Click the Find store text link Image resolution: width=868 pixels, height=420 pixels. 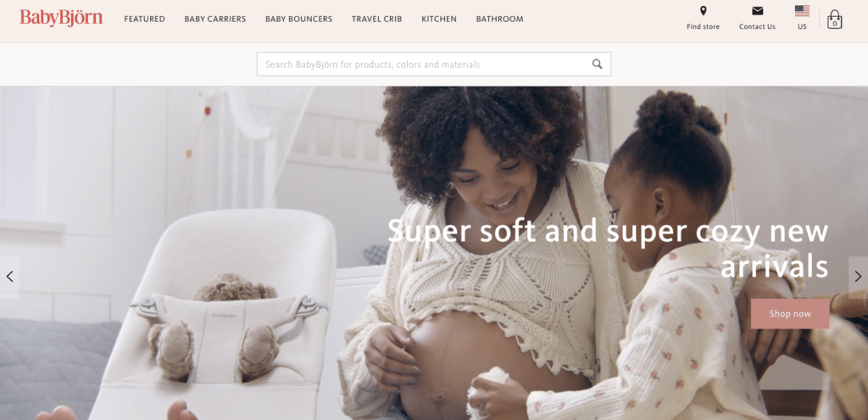coord(703,26)
